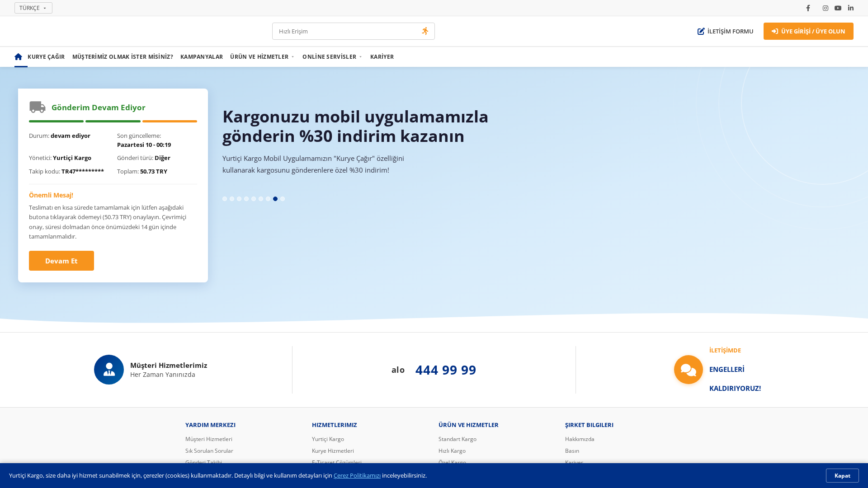Click the orange progress segment
The image size is (868, 488).
170,121
